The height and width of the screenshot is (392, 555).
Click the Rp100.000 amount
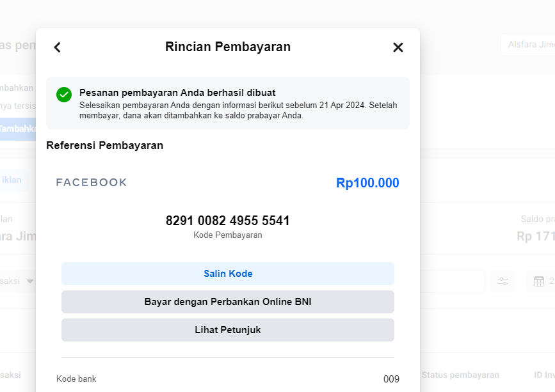pos(367,183)
